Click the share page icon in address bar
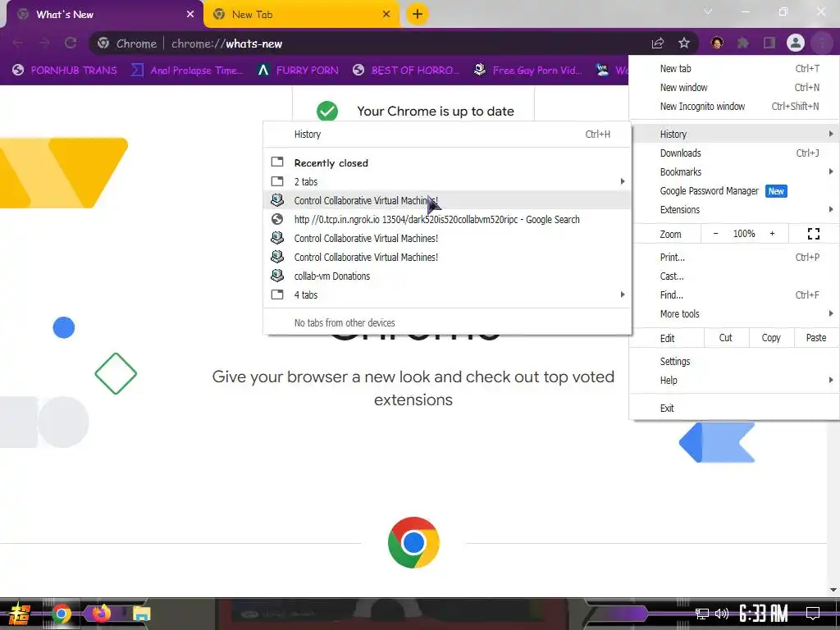This screenshot has height=630, width=840. (x=658, y=43)
